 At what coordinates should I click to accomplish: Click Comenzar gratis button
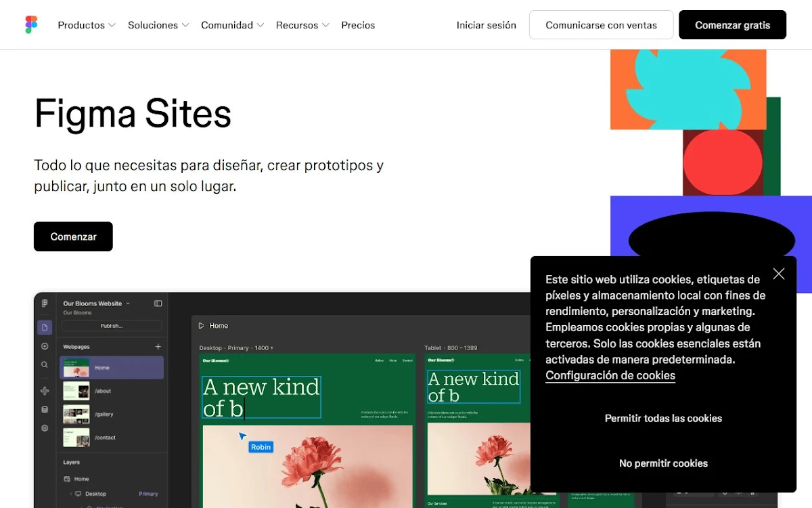(x=732, y=25)
